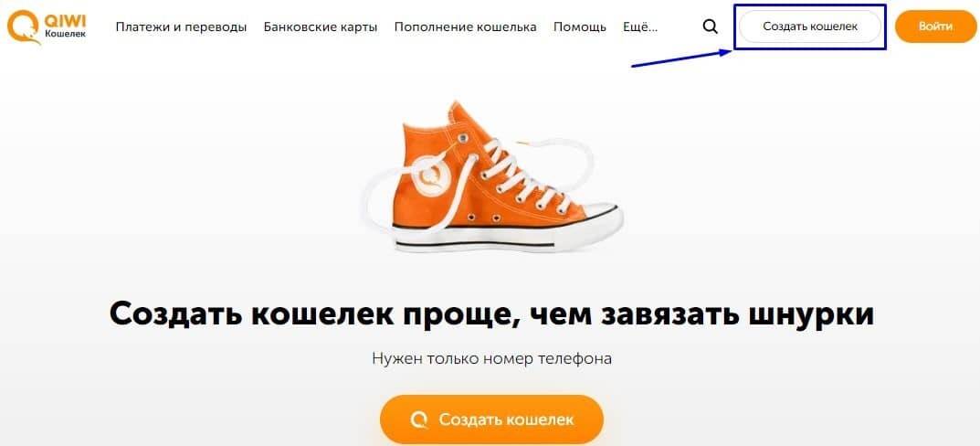Click the Q icon inside orange button
This screenshot has height=446, width=980.
(x=420, y=419)
